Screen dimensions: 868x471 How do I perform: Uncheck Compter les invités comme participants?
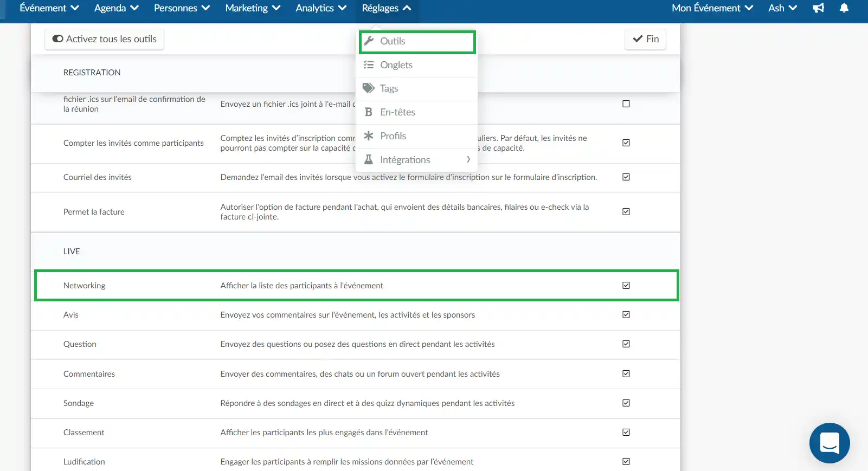(x=626, y=143)
